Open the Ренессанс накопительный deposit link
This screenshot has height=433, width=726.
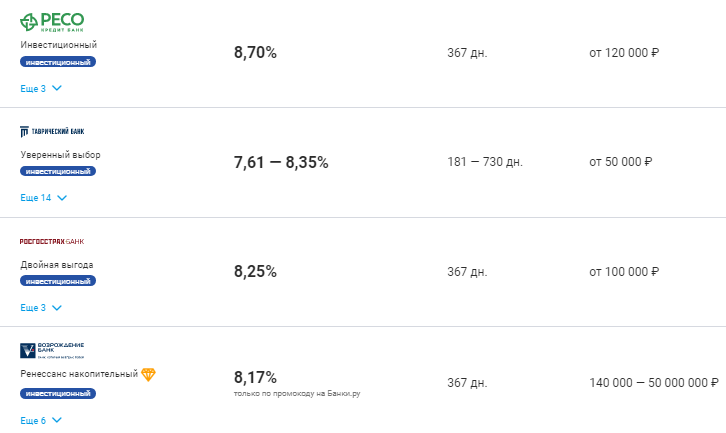79,374
